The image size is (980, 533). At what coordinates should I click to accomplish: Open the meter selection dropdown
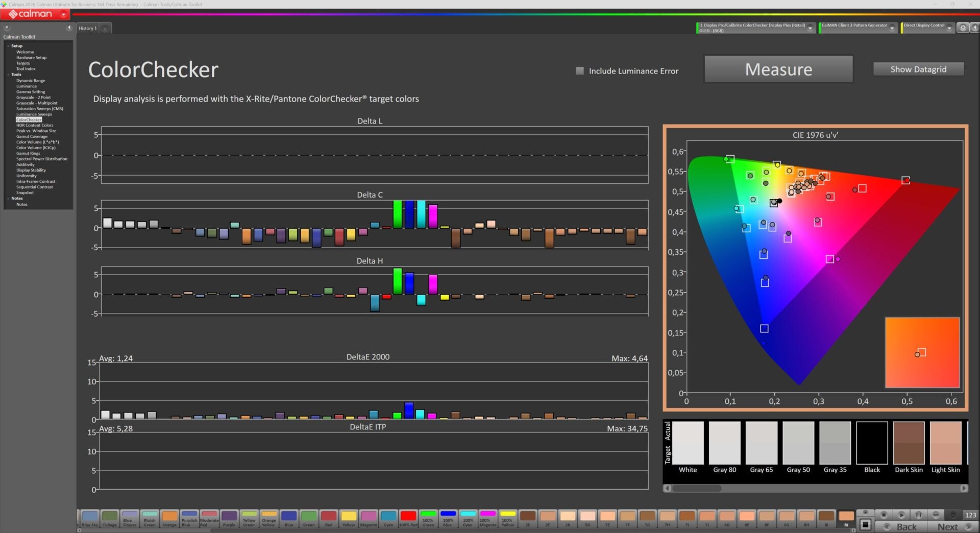(x=810, y=28)
